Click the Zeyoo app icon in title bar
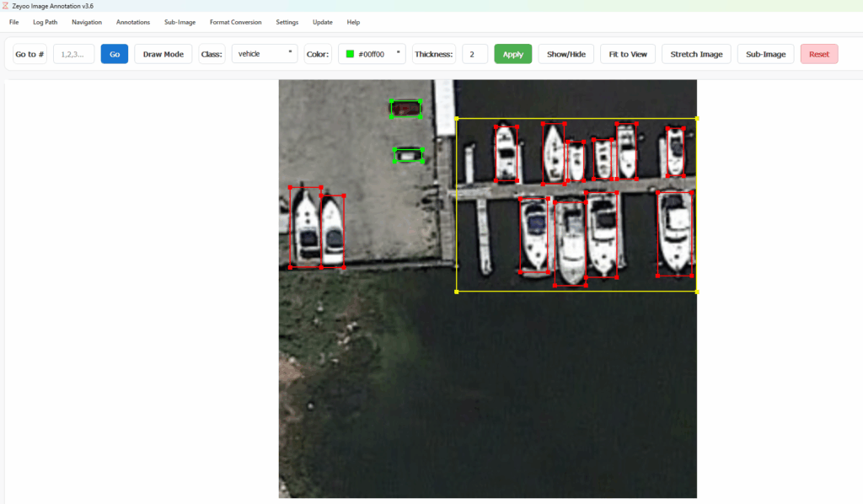863x504 pixels. (5, 6)
